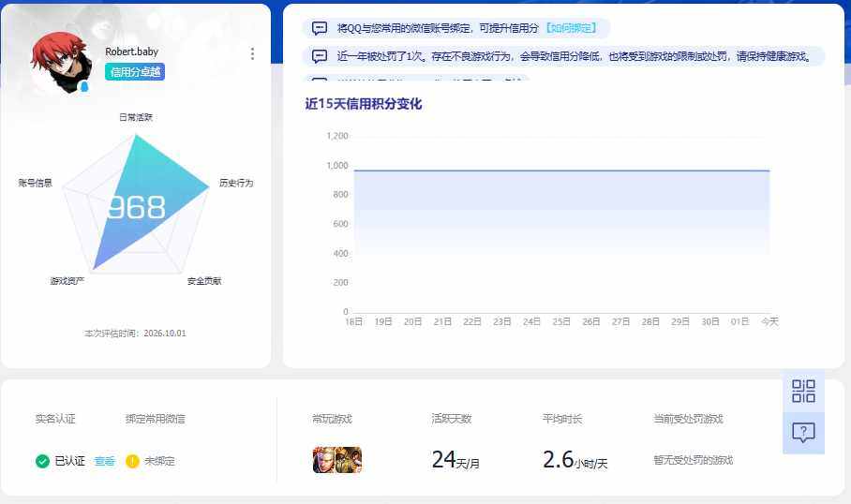Click the yellow warning icon beside 未绑定
This screenshot has height=504, width=851.
point(132,461)
